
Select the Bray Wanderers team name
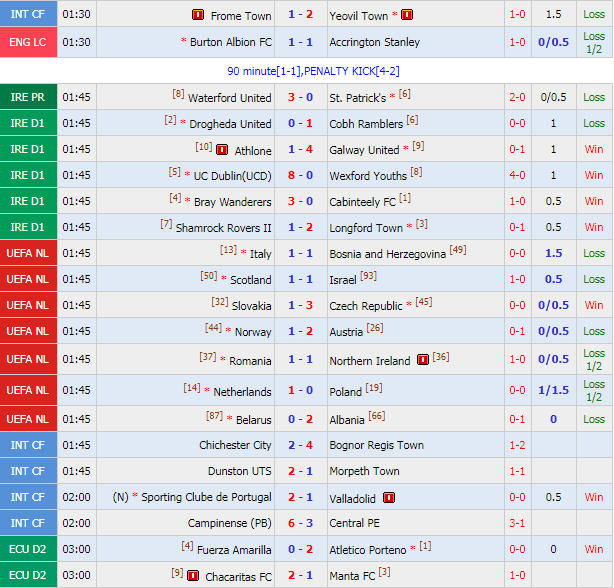tap(233, 202)
